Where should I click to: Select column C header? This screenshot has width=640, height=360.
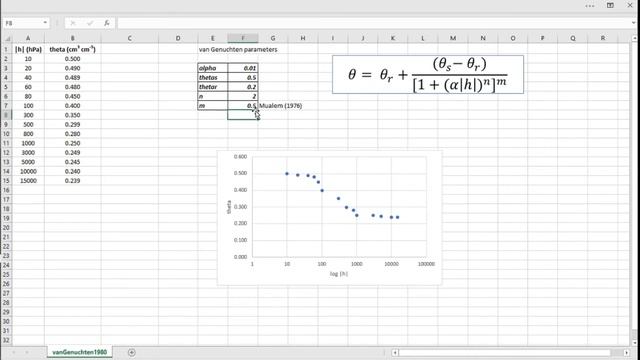129,38
